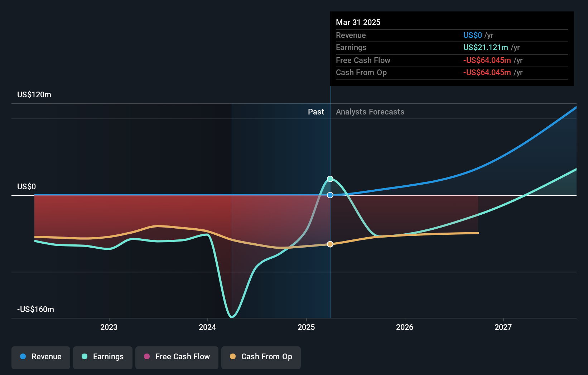The width and height of the screenshot is (588, 375).
Task: Click the Cash From Op -US$64.045m value
Action: [x=487, y=73]
